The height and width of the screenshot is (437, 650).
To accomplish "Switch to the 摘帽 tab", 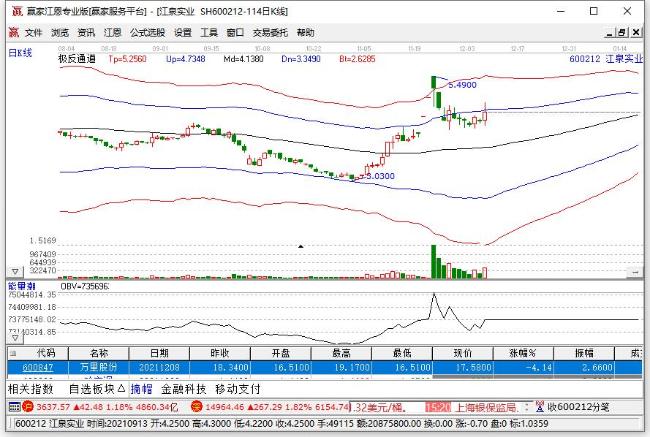I will tap(142, 389).
